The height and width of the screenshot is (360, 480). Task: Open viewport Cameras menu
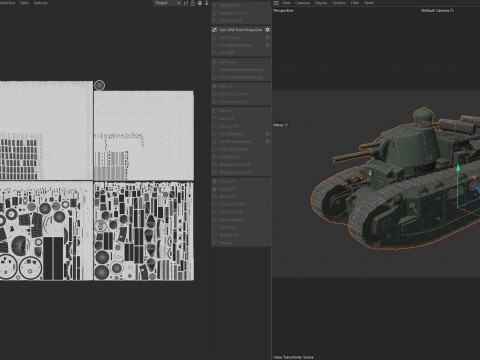(302, 3)
